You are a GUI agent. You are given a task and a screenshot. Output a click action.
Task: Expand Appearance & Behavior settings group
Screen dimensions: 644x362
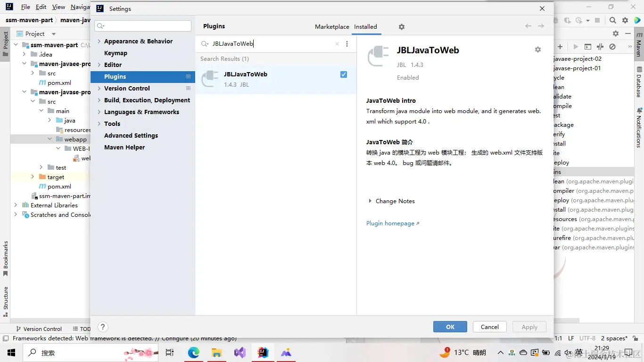pyautogui.click(x=99, y=41)
